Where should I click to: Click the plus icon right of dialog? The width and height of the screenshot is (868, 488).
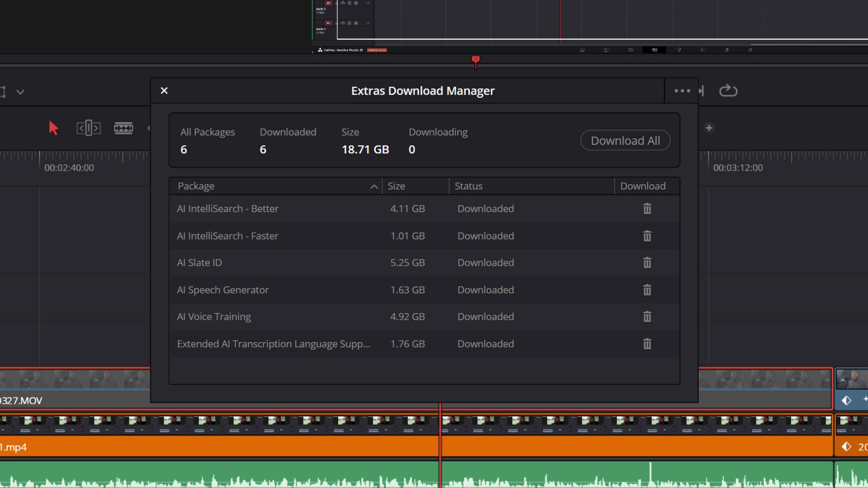coord(709,128)
